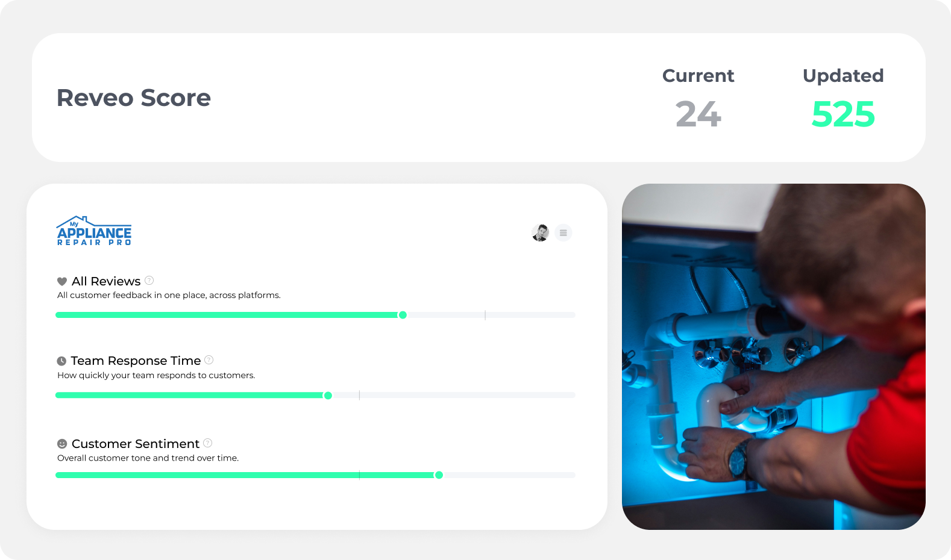The width and height of the screenshot is (951, 560).
Task: Click the smiley icon beside Customer Sentiment
Action: 61,444
